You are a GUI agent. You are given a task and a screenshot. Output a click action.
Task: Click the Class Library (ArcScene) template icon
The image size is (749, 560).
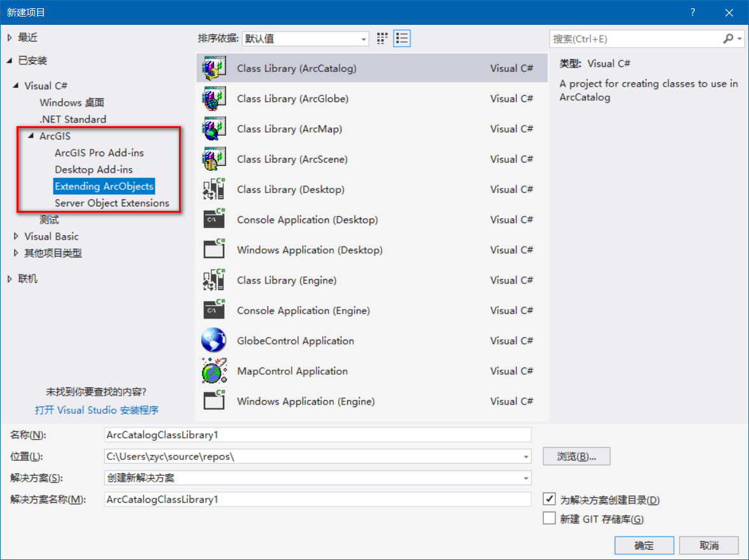tap(213, 159)
